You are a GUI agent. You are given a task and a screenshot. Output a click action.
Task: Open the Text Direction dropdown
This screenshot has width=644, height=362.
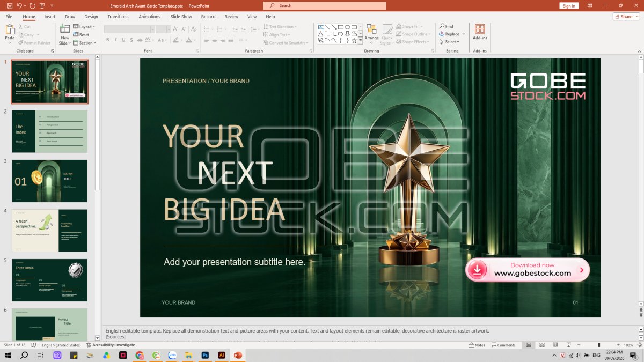pyautogui.click(x=279, y=26)
